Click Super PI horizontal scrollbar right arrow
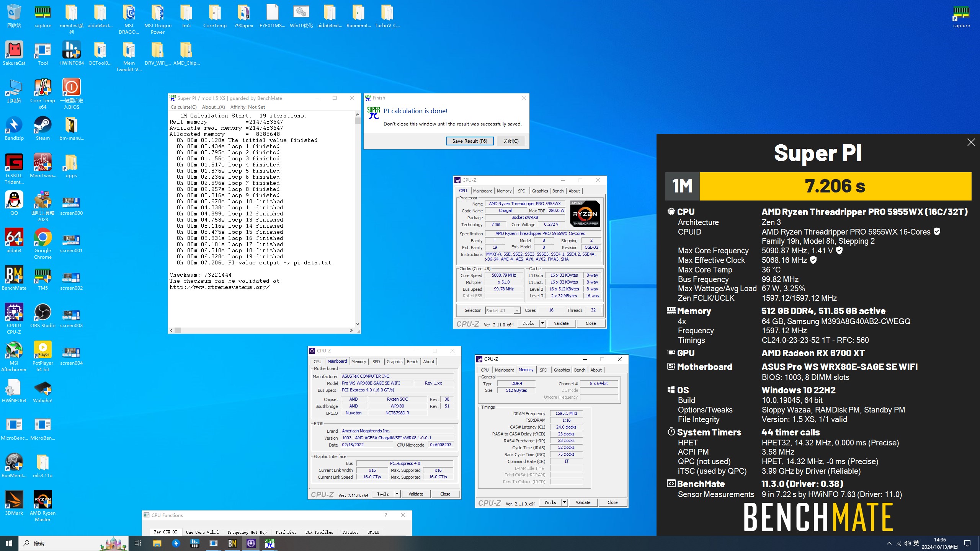 pos(351,330)
